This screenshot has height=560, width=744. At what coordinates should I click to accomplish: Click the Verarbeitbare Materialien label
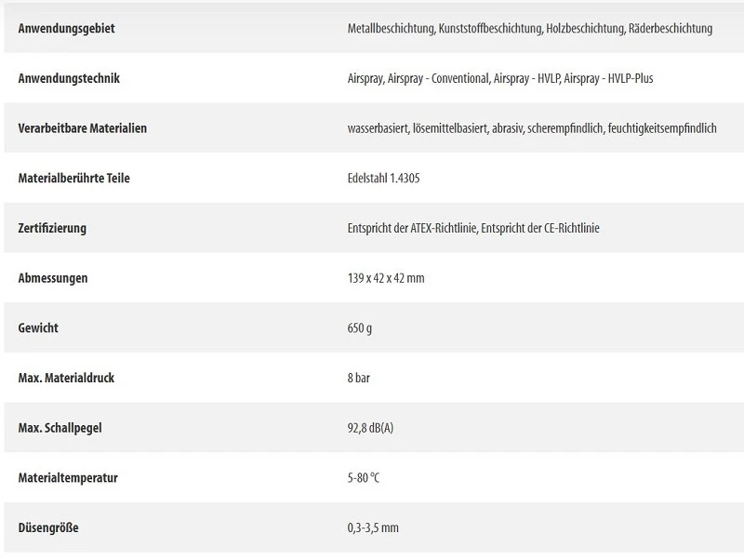pyautogui.click(x=83, y=128)
